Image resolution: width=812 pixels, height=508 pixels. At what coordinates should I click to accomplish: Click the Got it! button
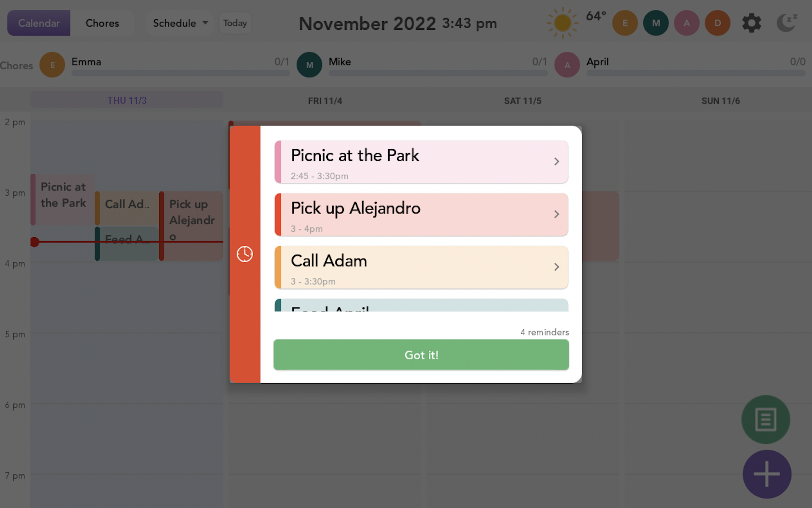(421, 354)
